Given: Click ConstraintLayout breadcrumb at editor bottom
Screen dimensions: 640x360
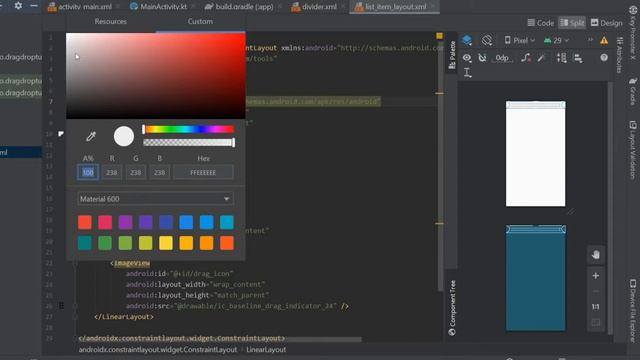Looking at the screenshot, I should coord(158,349).
